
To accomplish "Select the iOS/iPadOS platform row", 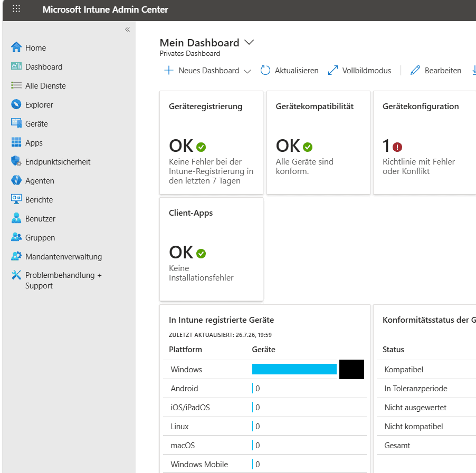I will point(265,407).
